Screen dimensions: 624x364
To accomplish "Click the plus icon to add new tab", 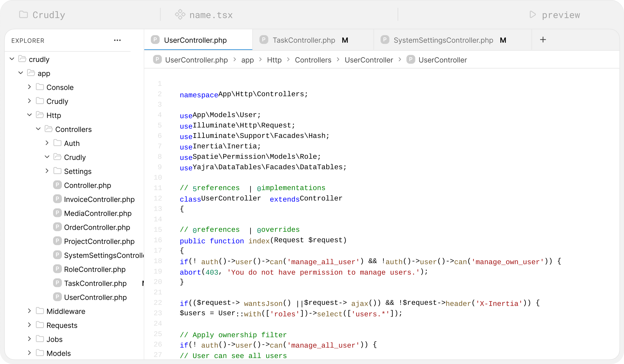I will pos(543,40).
